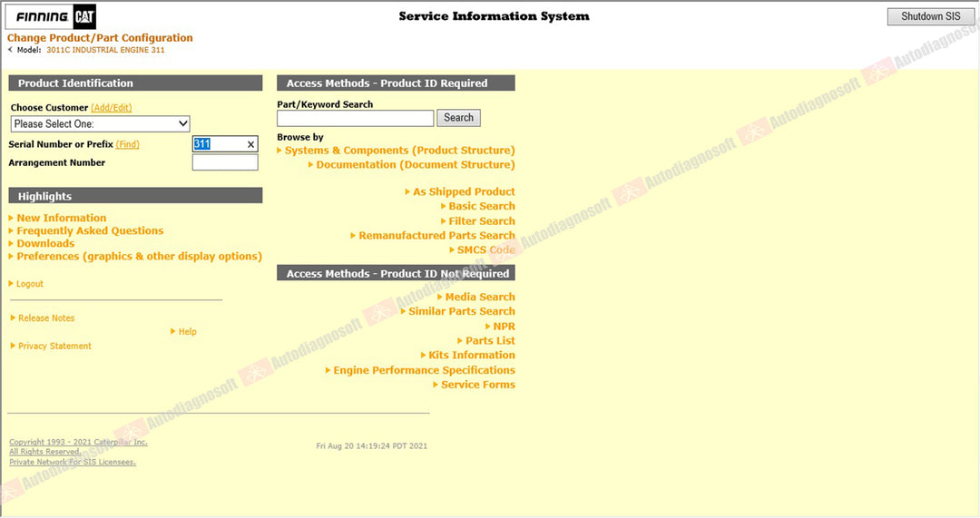This screenshot has height=518, width=980.
Task: Open Filter Search
Action: (x=482, y=221)
